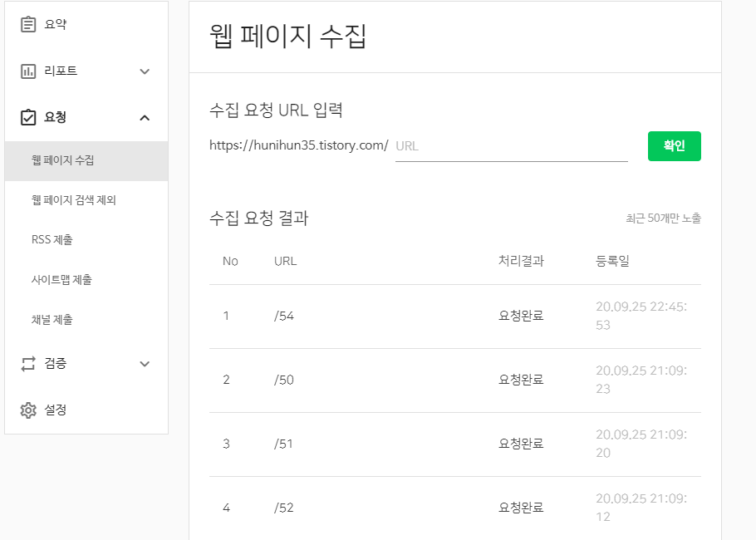Click the /52 URL cell
This screenshot has width=756, height=540.
(284, 508)
